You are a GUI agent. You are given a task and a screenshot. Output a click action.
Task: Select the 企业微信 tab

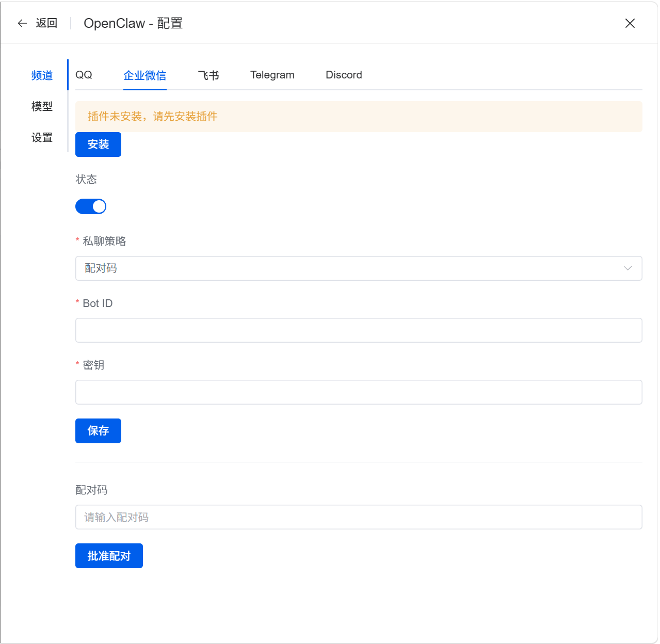[144, 75]
